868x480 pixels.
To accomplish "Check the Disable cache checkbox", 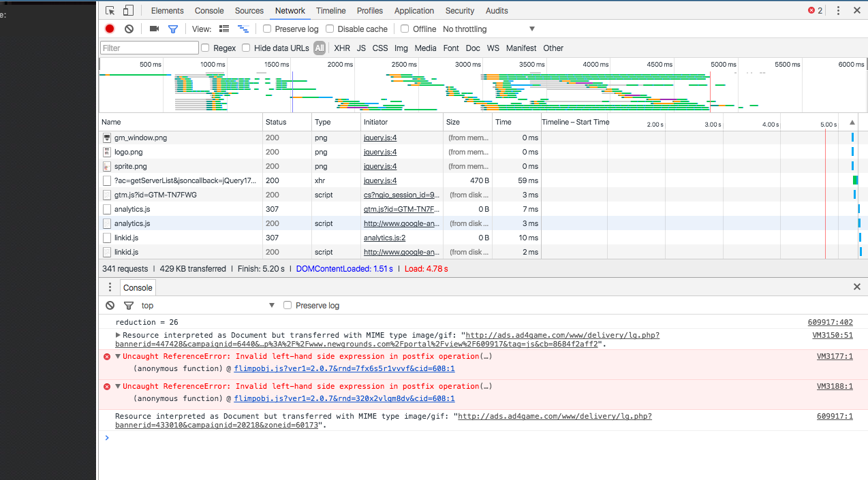I will 330,29.
